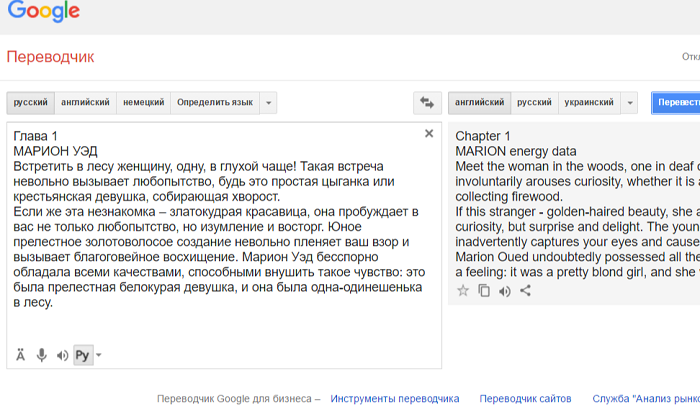Viewport: 700px width, 417px height.
Task: Click the Google logo
Action: (44, 11)
